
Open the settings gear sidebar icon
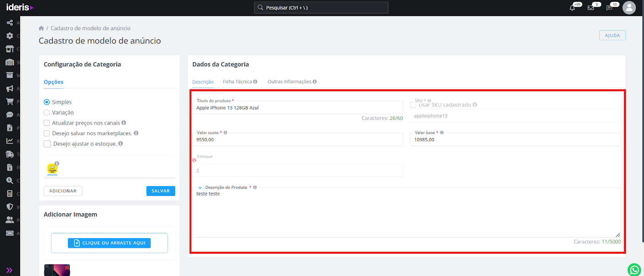point(10,36)
